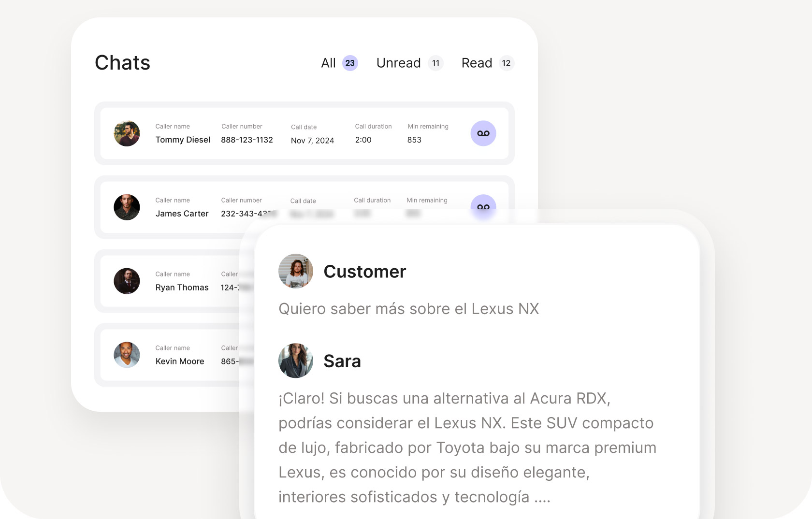Viewport: 812px width, 519px height.
Task: Click the Sara name in conversation
Action: point(342,361)
